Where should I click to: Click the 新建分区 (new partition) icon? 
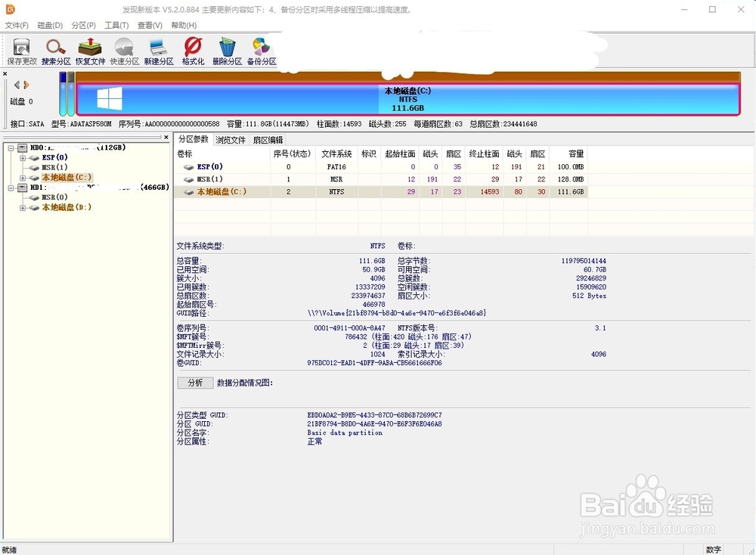click(158, 50)
